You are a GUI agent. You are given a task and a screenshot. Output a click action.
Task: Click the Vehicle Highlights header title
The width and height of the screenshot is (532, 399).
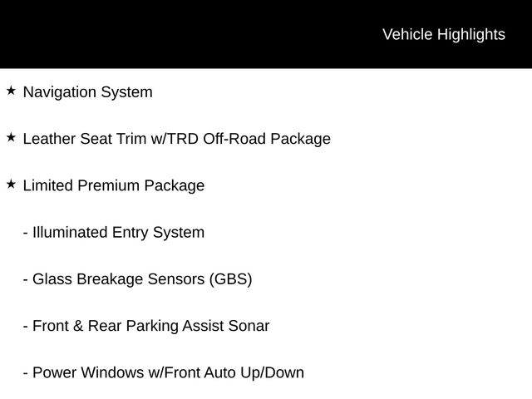click(x=444, y=35)
